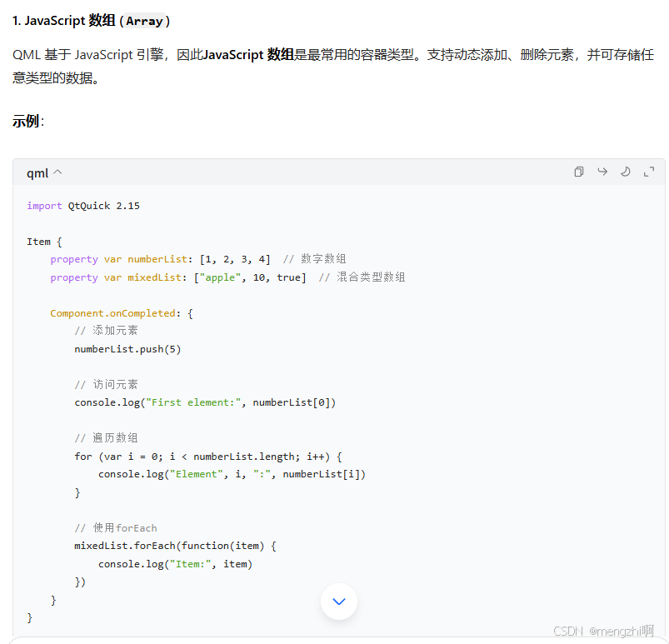Open the CSDN @mengzhi啊 author link
The width and height of the screenshot is (669, 644).
(602, 632)
